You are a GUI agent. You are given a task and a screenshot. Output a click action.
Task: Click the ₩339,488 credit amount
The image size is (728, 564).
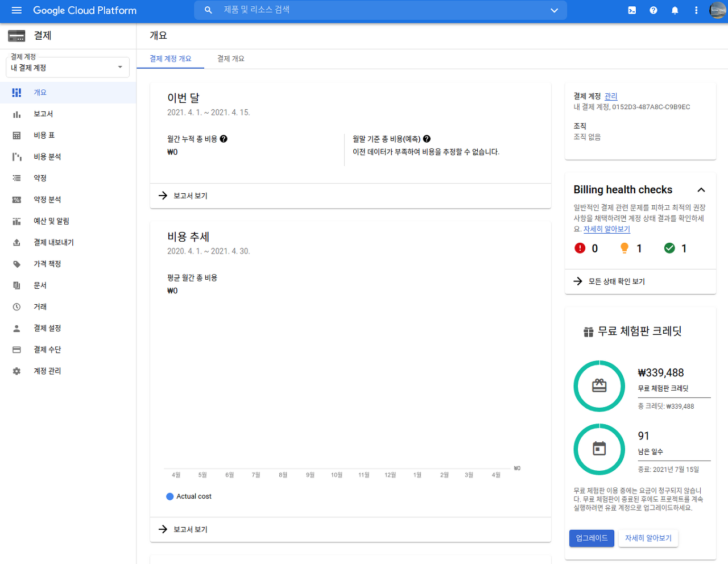click(661, 373)
